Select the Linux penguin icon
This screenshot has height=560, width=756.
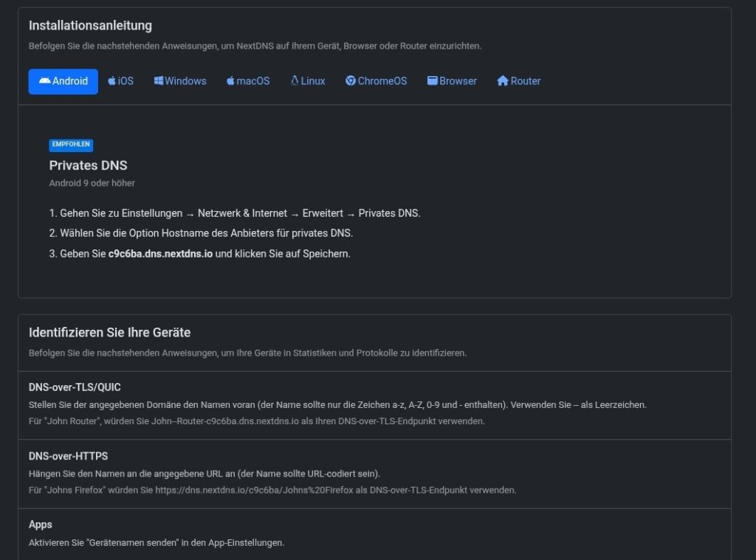295,81
